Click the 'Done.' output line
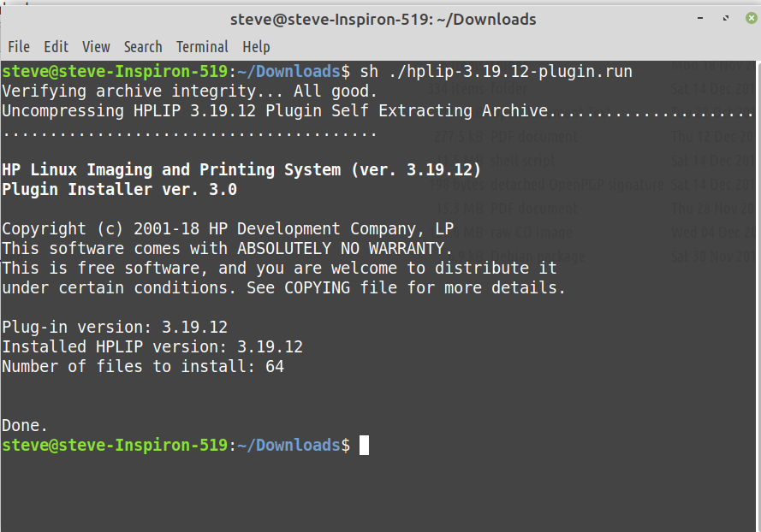 25,425
